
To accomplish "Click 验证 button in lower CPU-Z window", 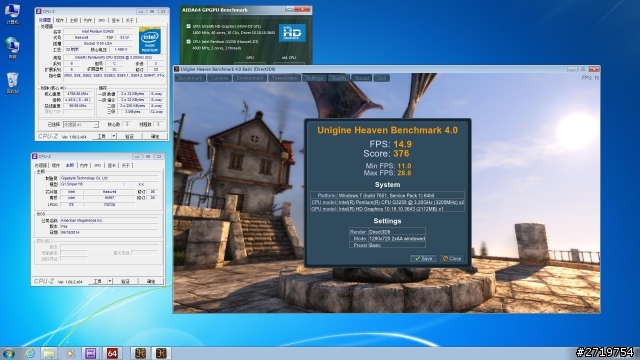I will [125, 281].
